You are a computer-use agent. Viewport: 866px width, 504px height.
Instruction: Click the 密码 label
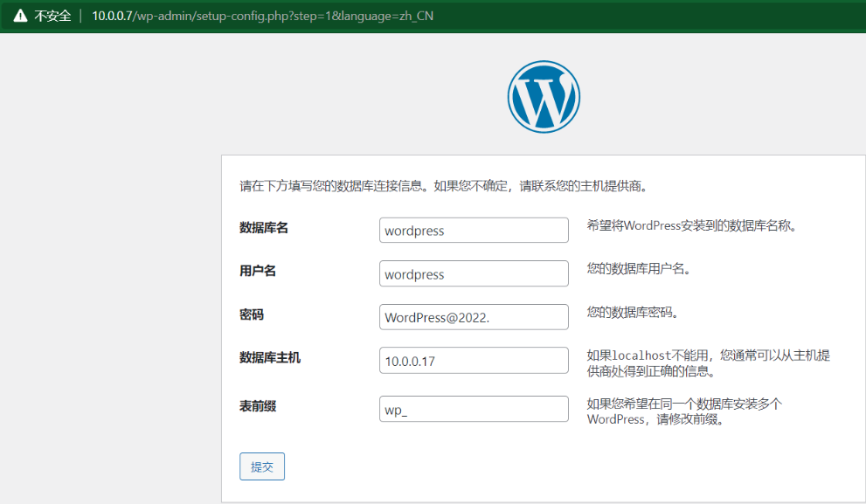click(x=252, y=314)
